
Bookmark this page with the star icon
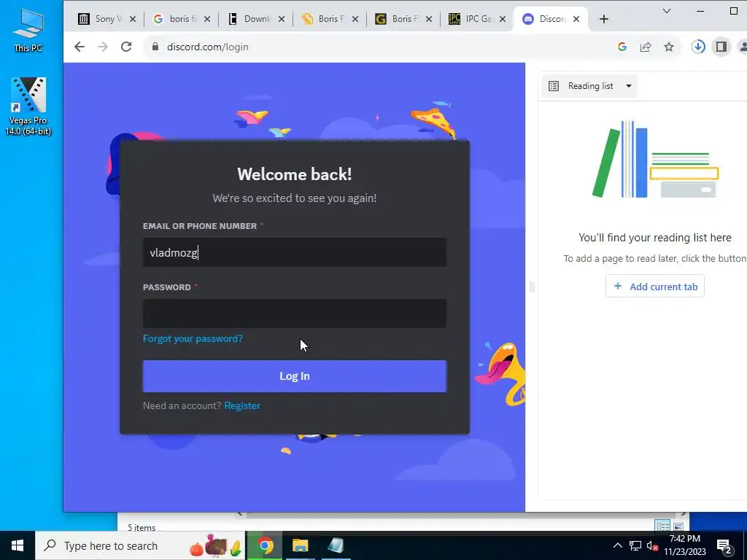click(669, 47)
